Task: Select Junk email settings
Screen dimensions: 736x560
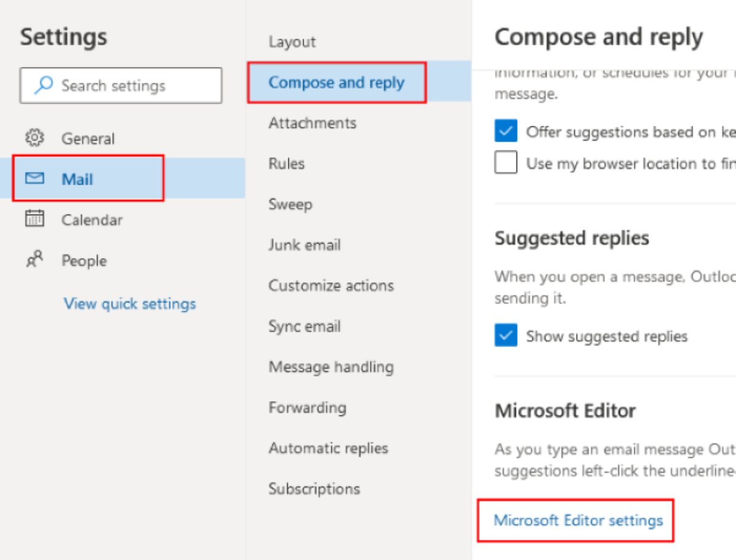Action: click(304, 245)
